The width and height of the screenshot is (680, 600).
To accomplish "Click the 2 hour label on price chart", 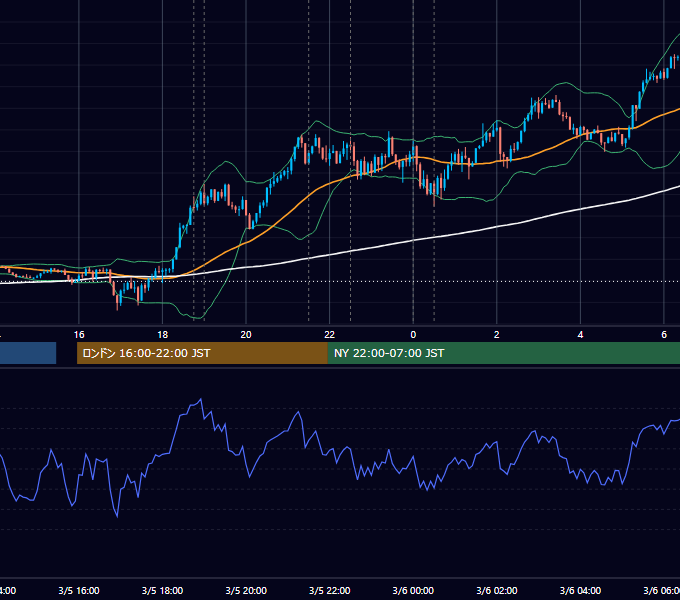I will pyautogui.click(x=497, y=335).
